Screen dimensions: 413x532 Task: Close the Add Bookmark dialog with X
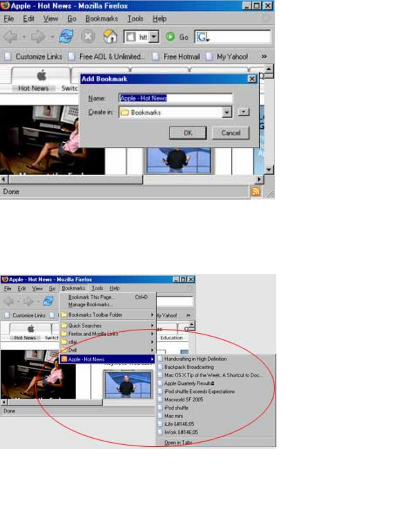click(252, 79)
